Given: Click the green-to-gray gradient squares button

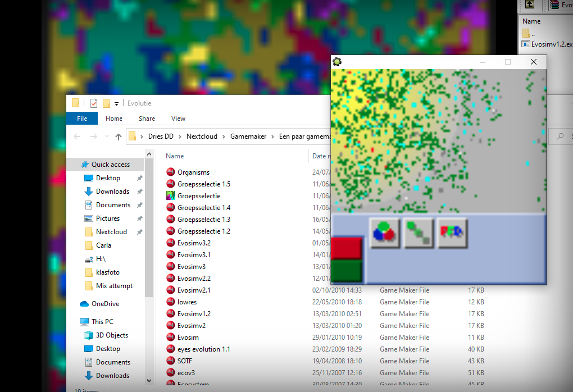Looking at the screenshot, I should click(x=419, y=231).
